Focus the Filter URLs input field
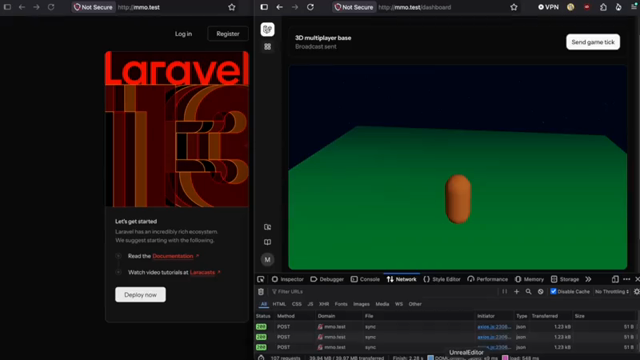This screenshot has width=640, height=360. tap(384, 291)
